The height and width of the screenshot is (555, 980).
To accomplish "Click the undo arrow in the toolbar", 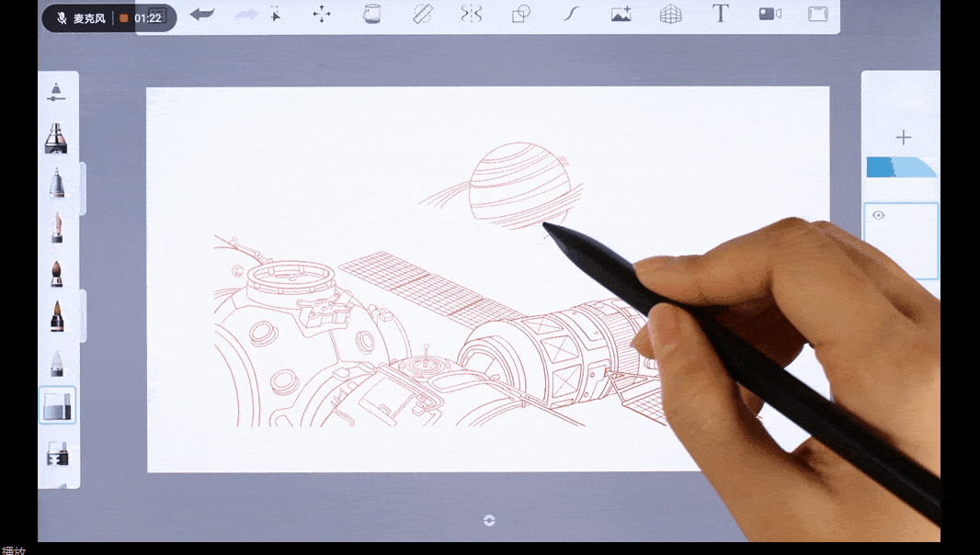I will point(201,14).
